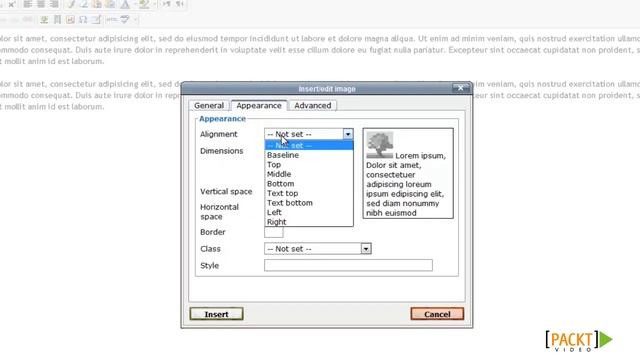Click the align center toolbar icon
The width and height of the screenshot is (640, 360).
pyautogui.click(x=41, y=4)
